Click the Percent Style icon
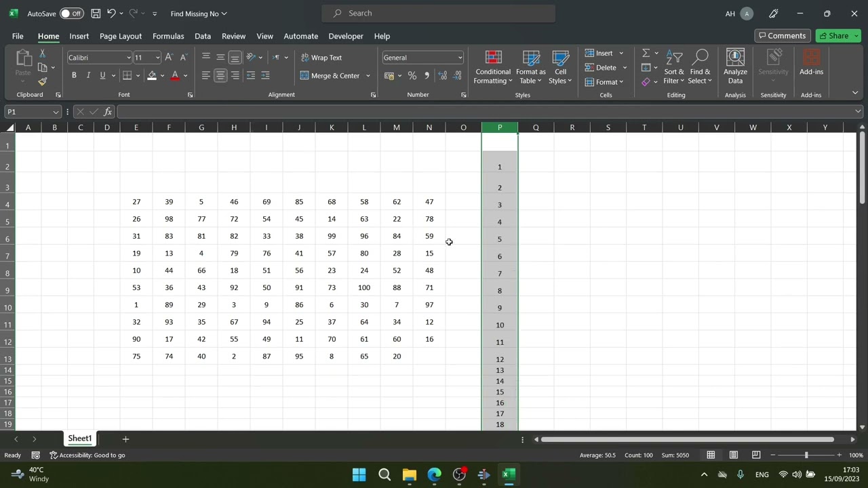This screenshot has width=868, height=488. [412, 75]
